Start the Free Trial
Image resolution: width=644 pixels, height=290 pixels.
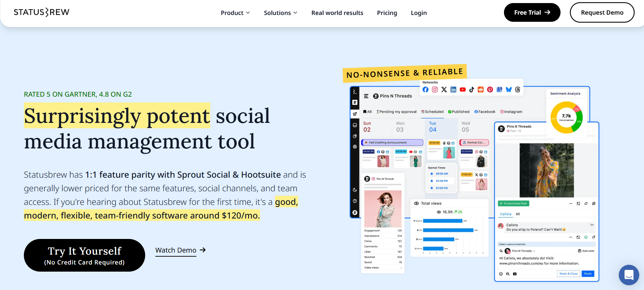click(x=532, y=12)
